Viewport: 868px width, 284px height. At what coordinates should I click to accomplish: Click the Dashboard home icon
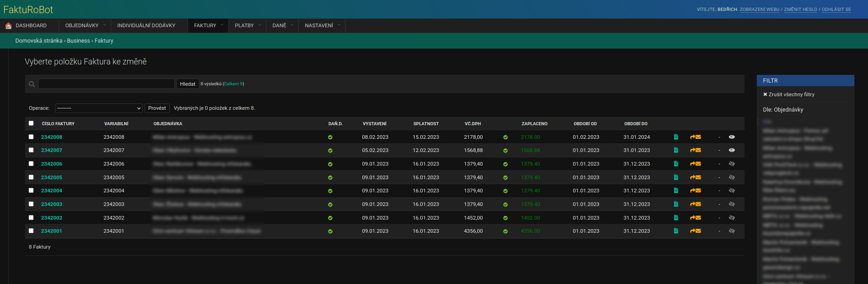point(8,26)
